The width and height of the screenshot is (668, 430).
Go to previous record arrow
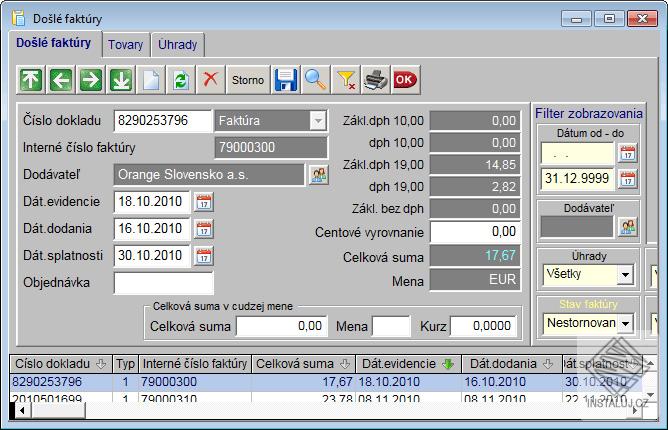coord(61,78)
